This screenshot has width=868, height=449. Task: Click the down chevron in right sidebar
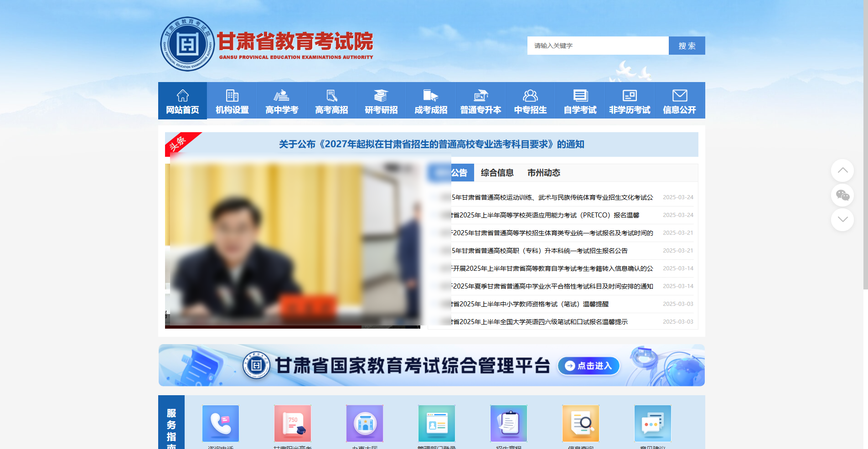point(842,220)
